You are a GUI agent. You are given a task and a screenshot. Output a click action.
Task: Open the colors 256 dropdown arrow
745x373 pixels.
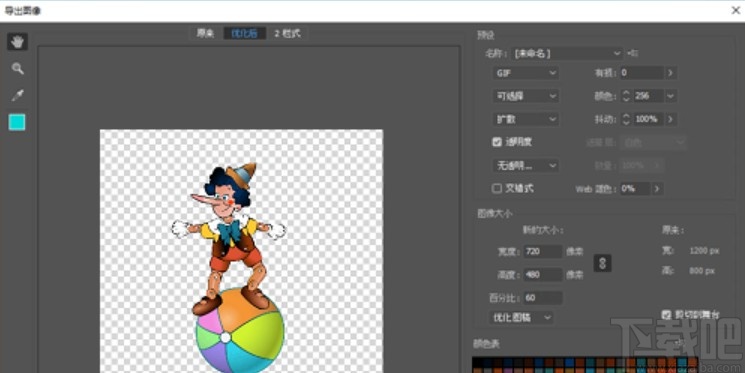coord(670,96)
